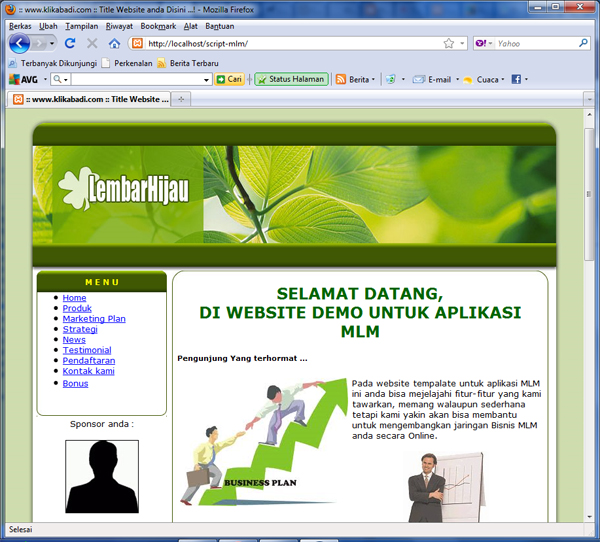Open the new tab button beside the current tab
Screen dimensions: 600x542
181,99
